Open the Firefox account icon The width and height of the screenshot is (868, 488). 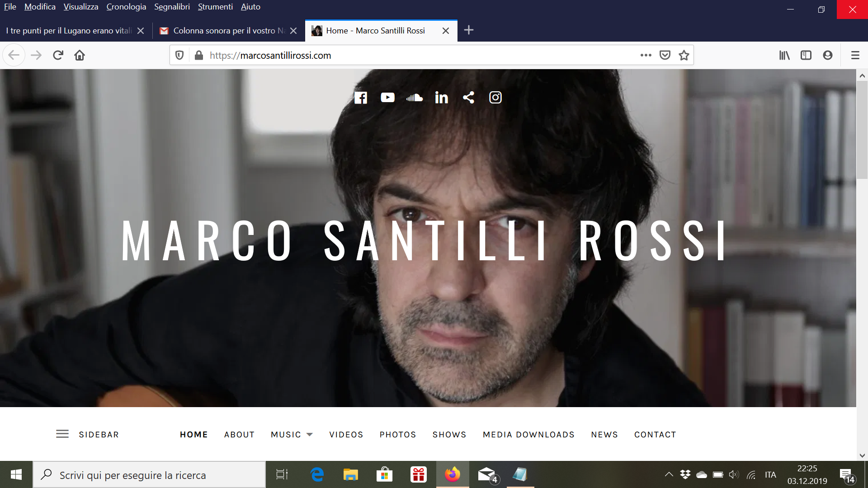coord(828,55)
